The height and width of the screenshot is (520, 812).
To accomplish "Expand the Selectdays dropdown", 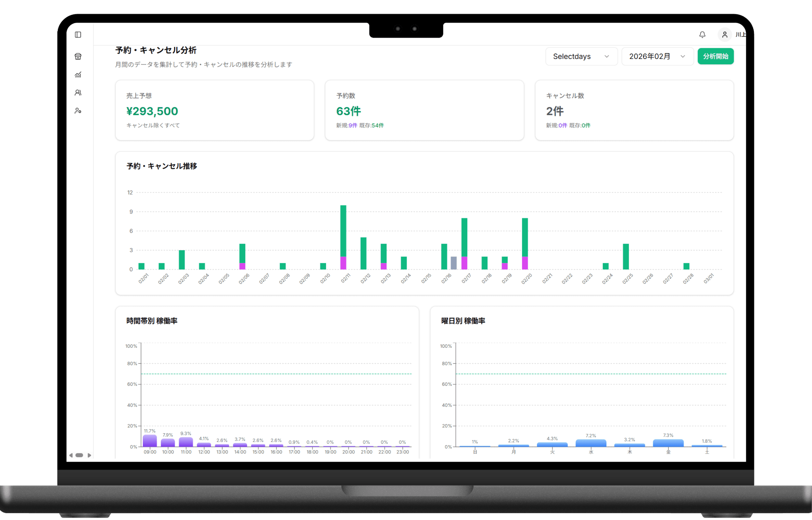I will coord(581,57).
